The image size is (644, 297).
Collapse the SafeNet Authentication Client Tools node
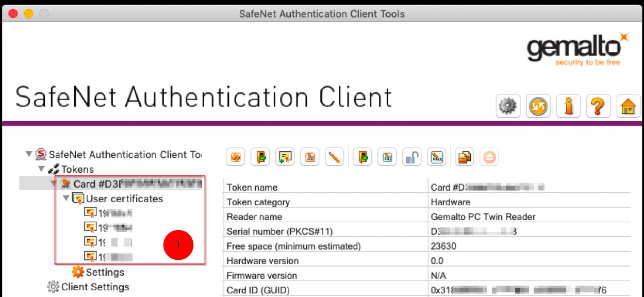tap(29, 154)
